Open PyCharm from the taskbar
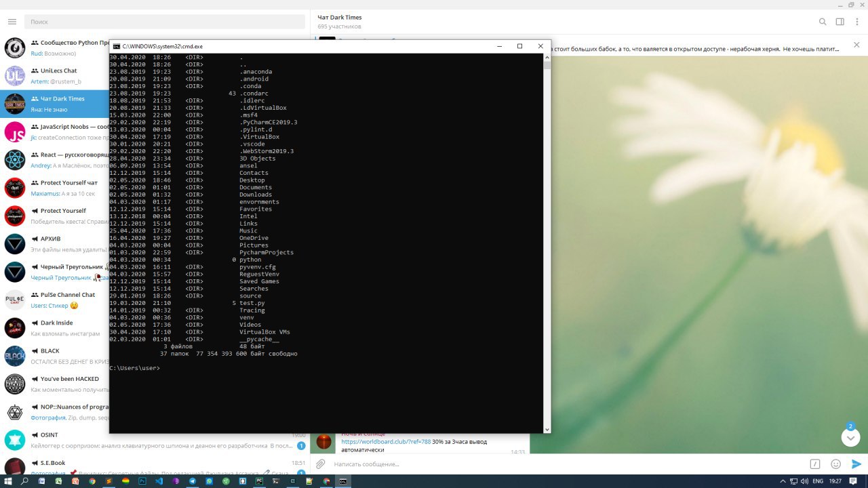 click(x=260, y=481)
